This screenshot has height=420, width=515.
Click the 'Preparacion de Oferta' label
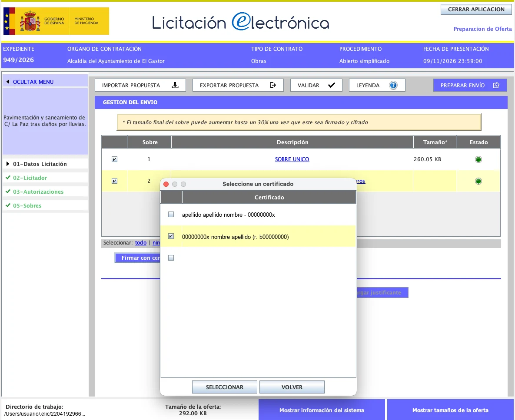click(482, 29)
